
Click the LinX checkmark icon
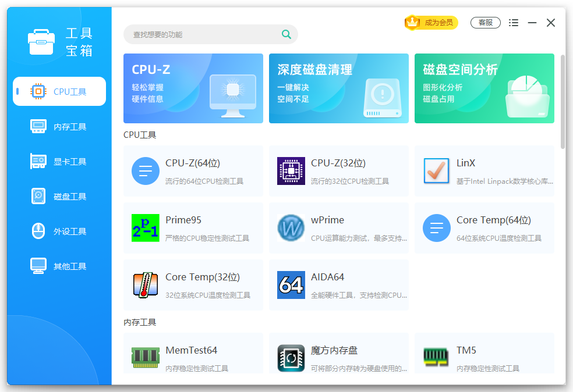[x=436, y=171]
